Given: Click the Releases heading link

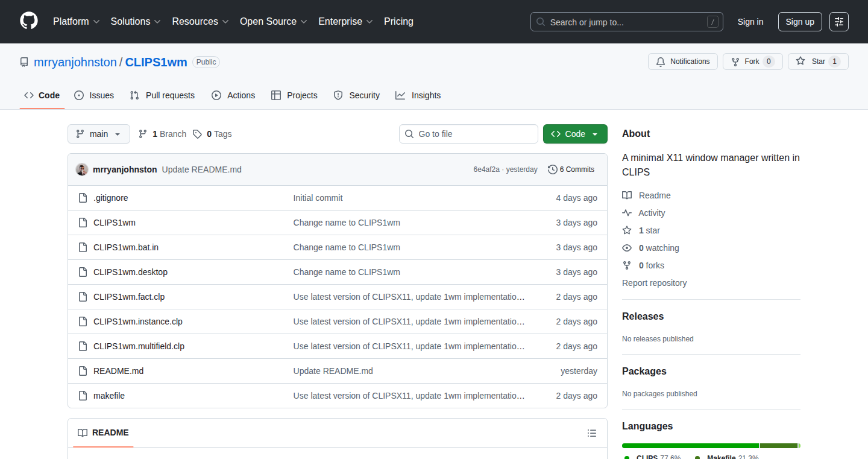Looking at the screenshot, I should [x=643, y=317].
